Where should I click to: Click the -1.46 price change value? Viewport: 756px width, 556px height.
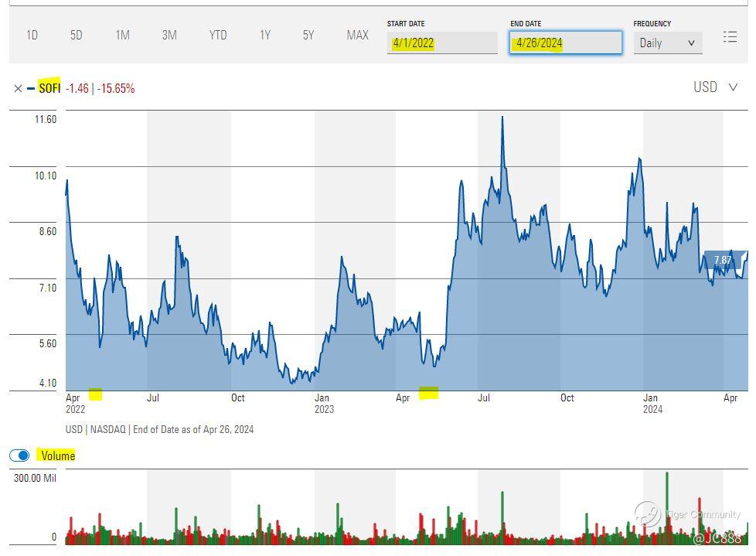(77, 89)
